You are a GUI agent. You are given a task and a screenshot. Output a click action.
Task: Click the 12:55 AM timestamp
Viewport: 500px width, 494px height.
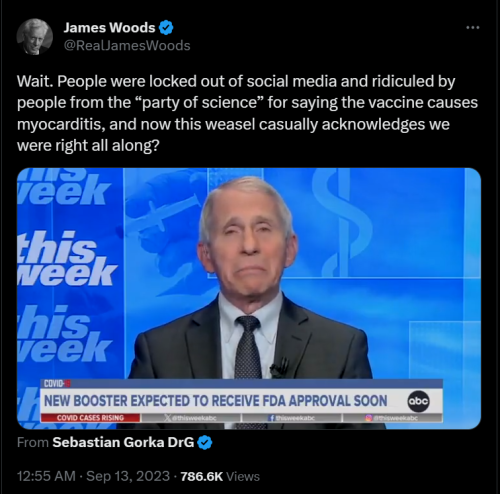click(46, 476)
